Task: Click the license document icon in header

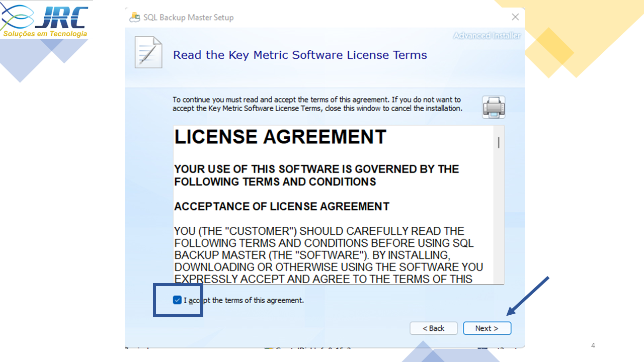Action: coord(148,52)
